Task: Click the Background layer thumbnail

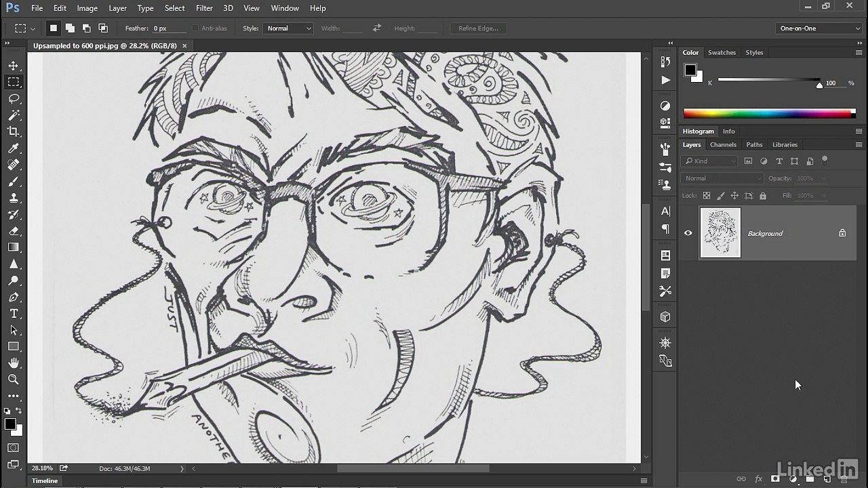Action: point(720,232)
